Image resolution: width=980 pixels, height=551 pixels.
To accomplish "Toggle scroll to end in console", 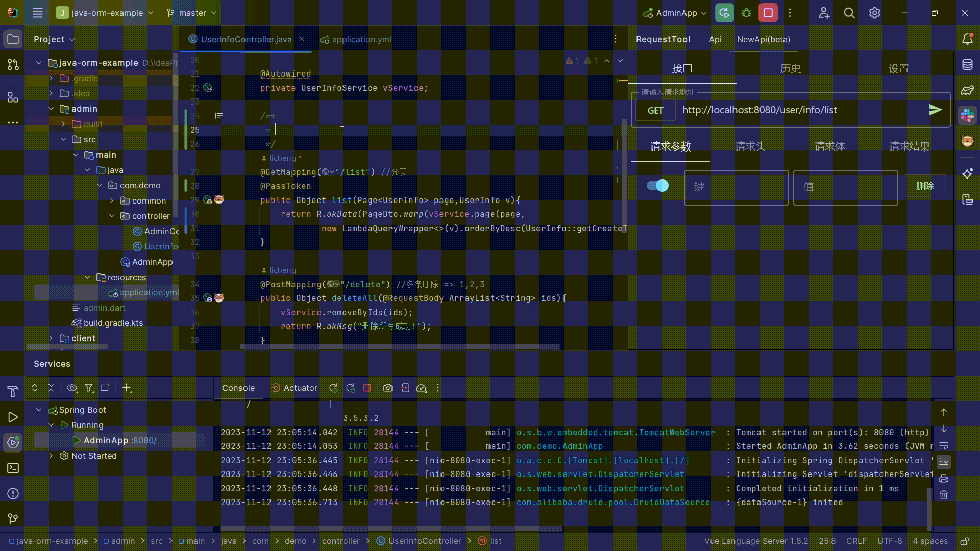I will (x=944, y=462).
